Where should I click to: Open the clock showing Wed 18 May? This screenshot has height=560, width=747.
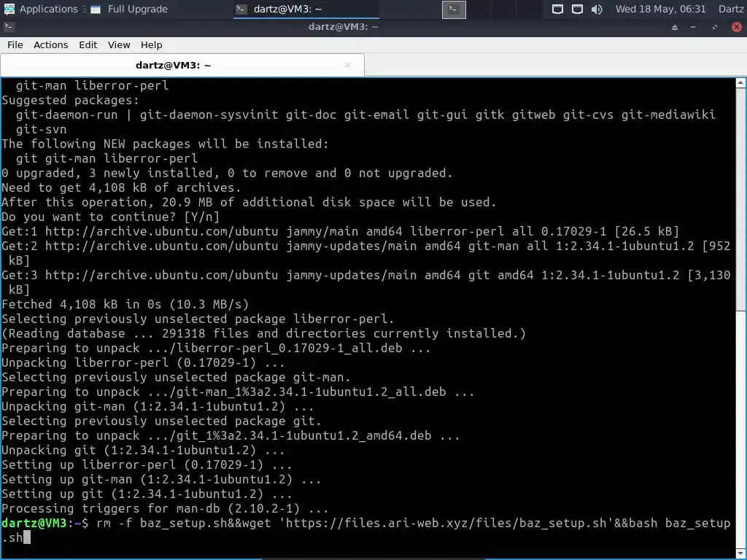pos(660,9)
